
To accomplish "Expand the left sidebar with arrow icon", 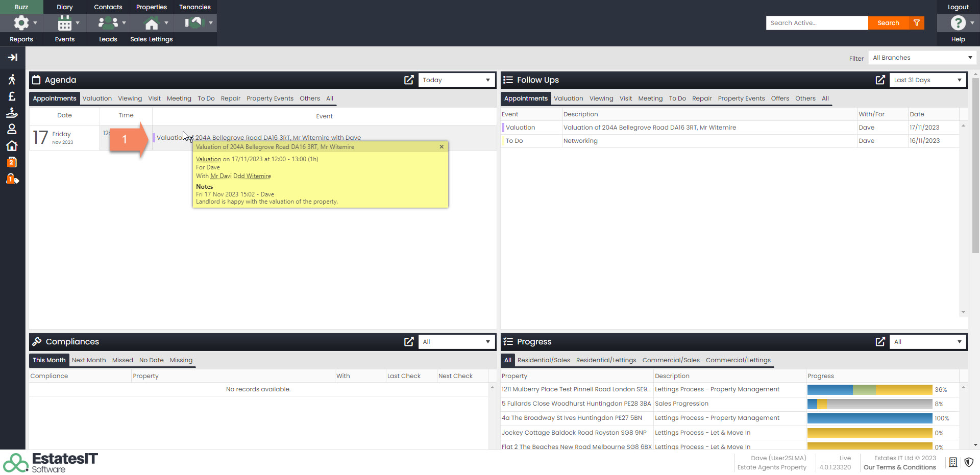I will pos(12,58).
